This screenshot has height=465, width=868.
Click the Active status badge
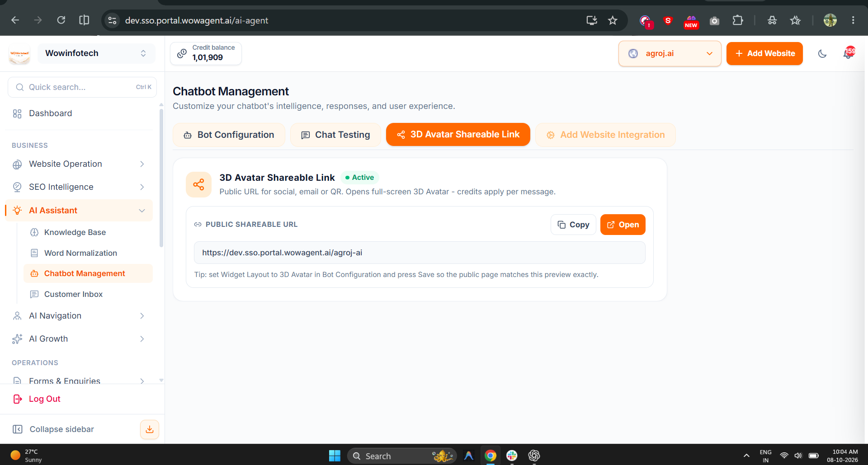359,178
